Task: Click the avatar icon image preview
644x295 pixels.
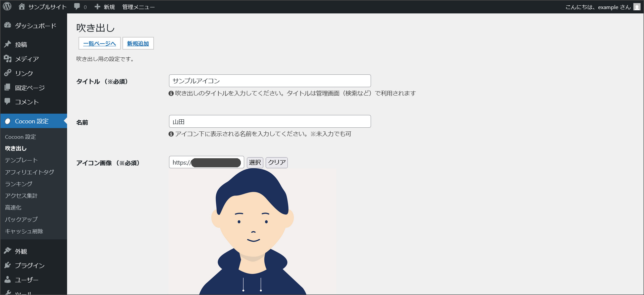Action: coord(253,231)
